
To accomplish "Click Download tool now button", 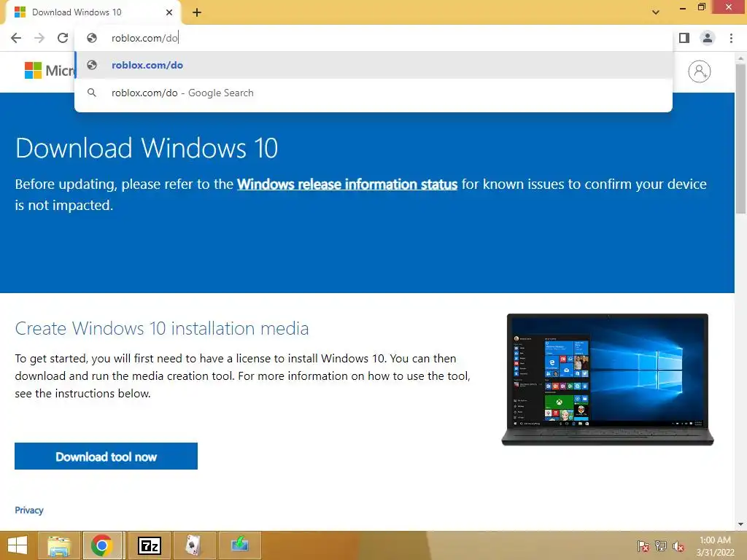I will 107,456.
